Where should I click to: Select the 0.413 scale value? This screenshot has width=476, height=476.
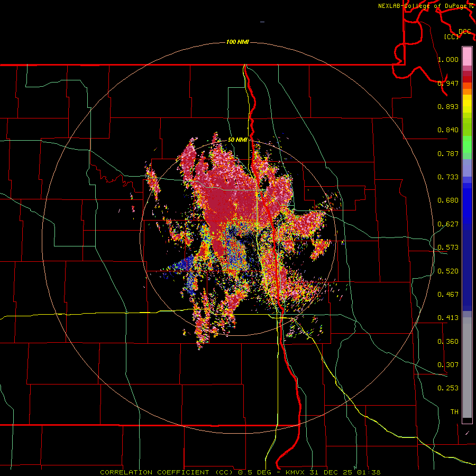click(x=448, y=318)
